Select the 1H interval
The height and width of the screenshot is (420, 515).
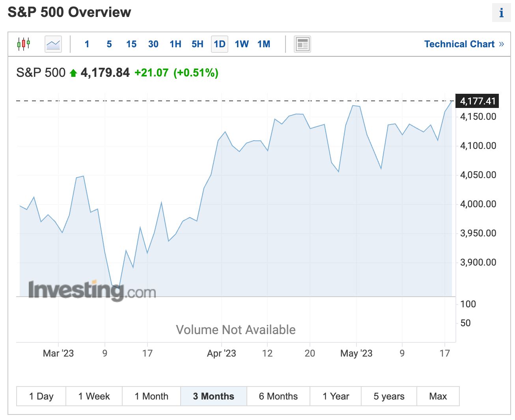[x=175, y=44]
